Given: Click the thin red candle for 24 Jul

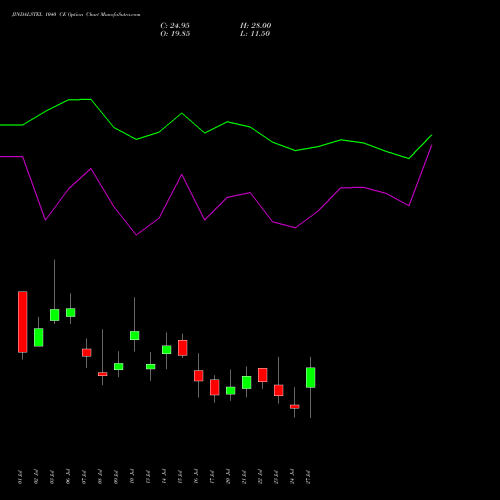Looking at the screenshot, I should click(x=295, y=407).
